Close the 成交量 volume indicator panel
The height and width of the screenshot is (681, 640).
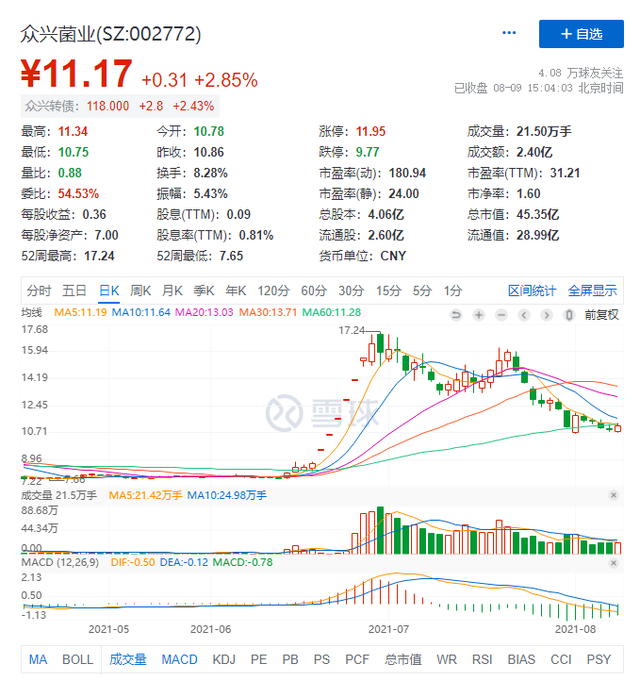tap(613, 495)
